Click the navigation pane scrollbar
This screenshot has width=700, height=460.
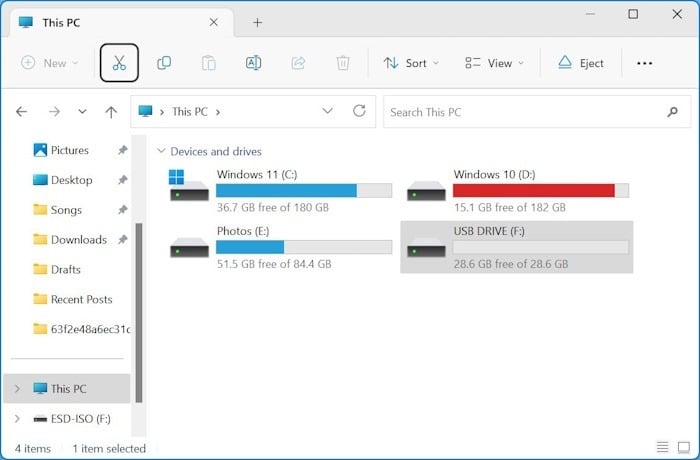pos(139,313)
